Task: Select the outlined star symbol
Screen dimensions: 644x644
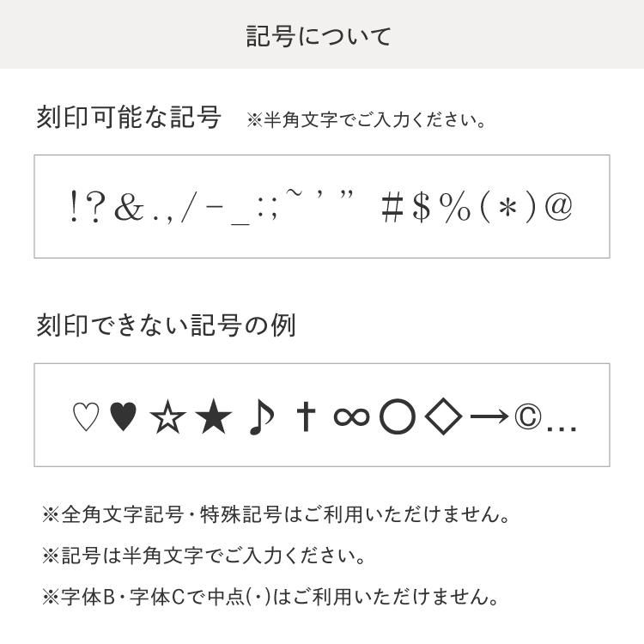Action: pyautogui.click(x=168, y=418)
